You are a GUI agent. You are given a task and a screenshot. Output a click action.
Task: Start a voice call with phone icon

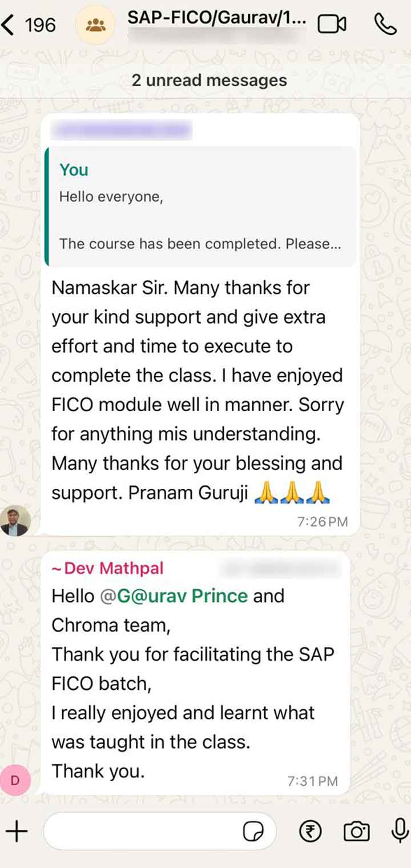(x=385, y=24)
